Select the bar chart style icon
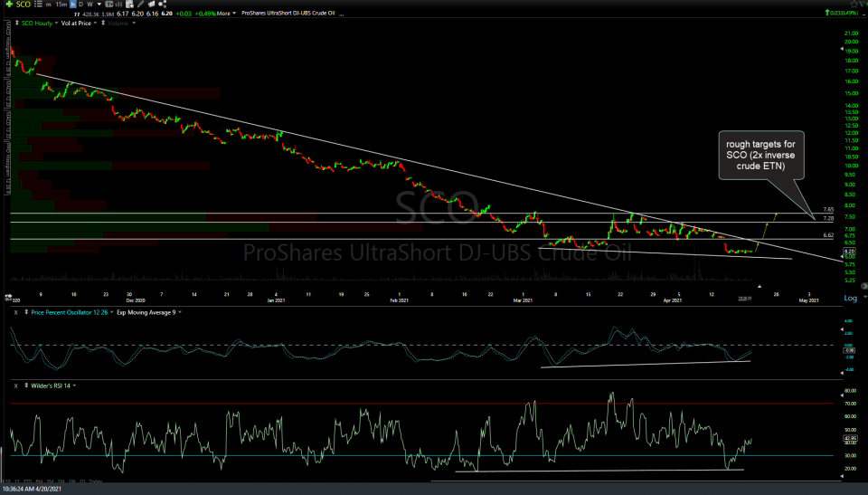868x495 pixels. (117, 5)
